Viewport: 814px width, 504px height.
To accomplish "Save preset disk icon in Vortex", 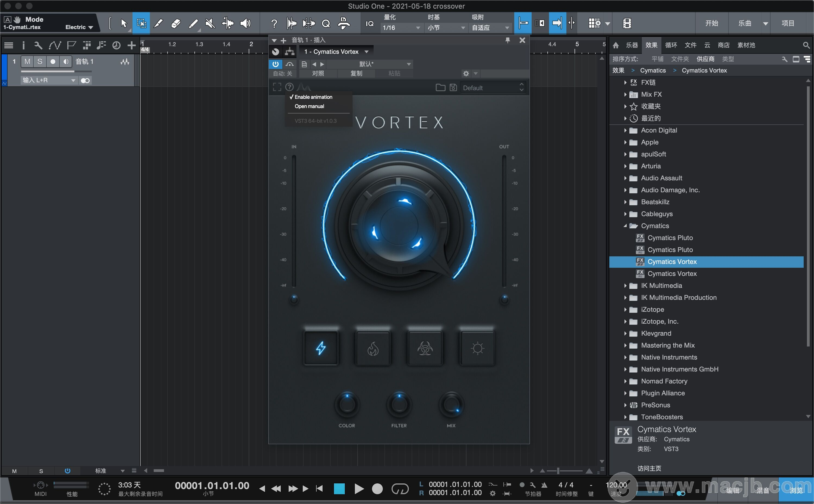I will 453,87.
